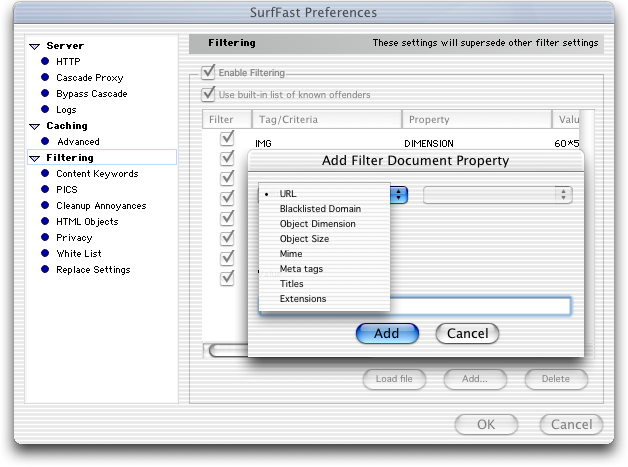Screen dimensions: 628x467
Task: Collapse the Server tree section
Action: click(x=35, y=46)
